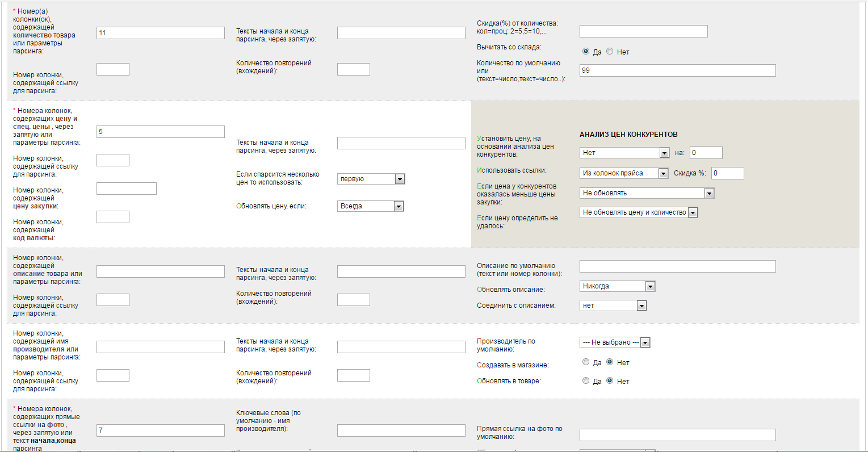The image size is (868, 452).
Task: Click the default quantity field containing 99
Action: (x=677, y=70)
